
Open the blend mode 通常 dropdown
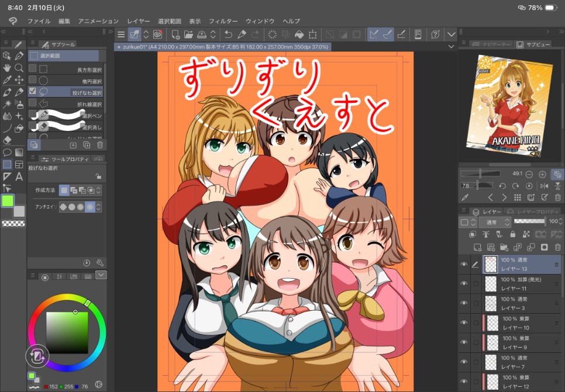pos(495,222)
